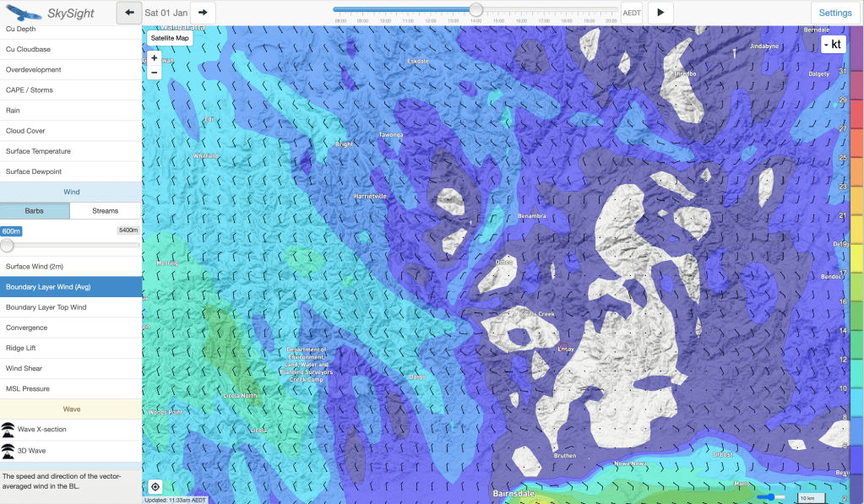Select the 3D Wave mountain icon
The width and height of the screenshot is (864, 504).
(x=8, y=450)
